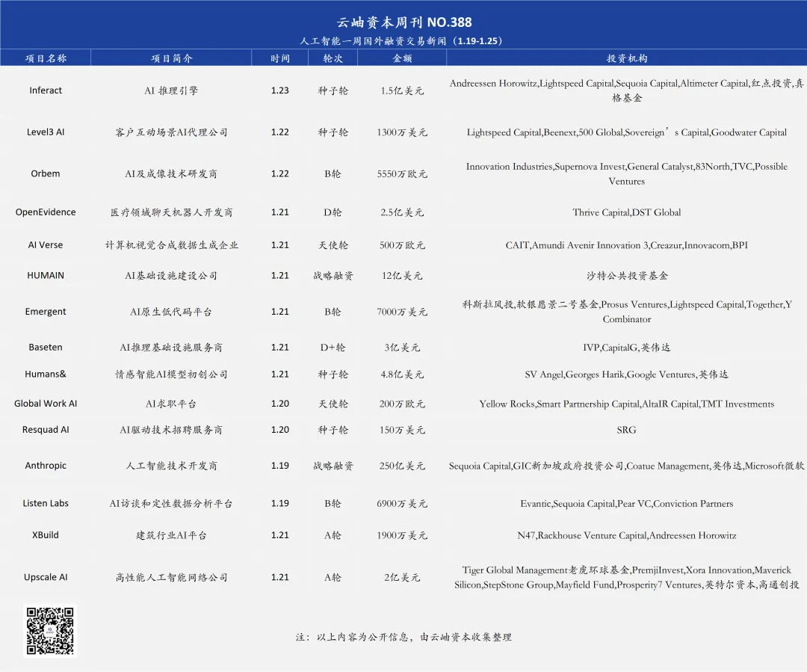Click the 7000万美元 amount cell
The width and height of the screenshot is (807, 672).
(x=402, y=312)
